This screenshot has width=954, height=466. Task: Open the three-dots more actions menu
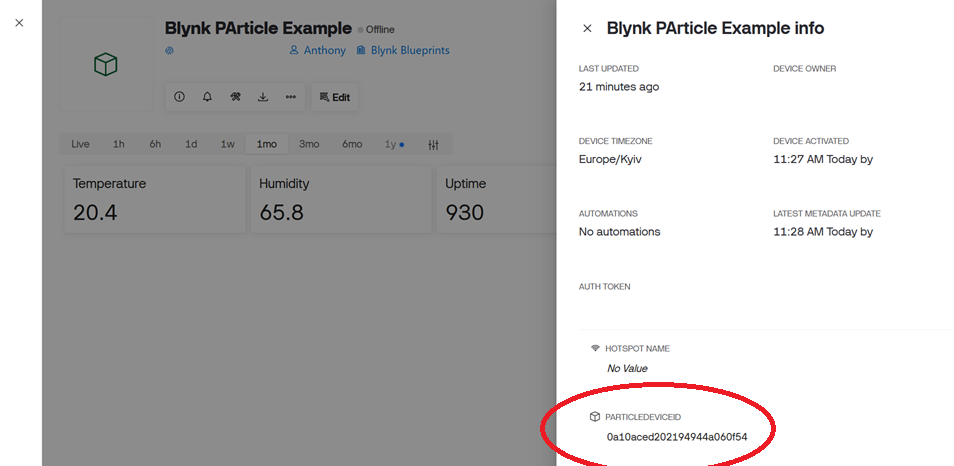(x=291, y=97)
